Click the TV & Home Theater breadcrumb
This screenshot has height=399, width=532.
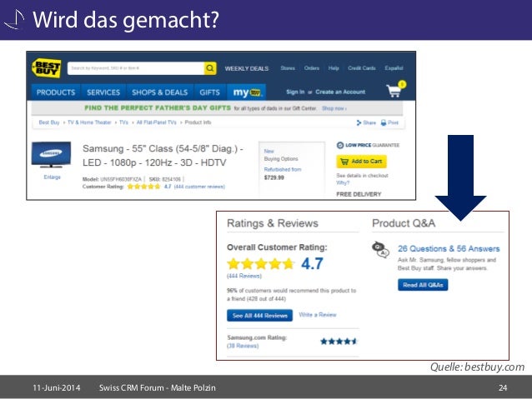89,122
